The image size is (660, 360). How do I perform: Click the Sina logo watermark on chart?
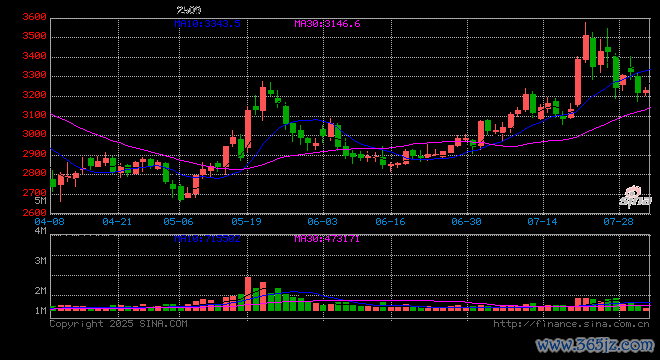pos(635,197)
